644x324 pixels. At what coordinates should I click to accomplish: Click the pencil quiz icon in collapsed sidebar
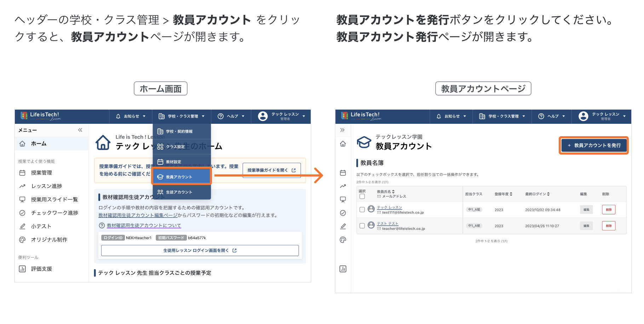pos(343,226)
